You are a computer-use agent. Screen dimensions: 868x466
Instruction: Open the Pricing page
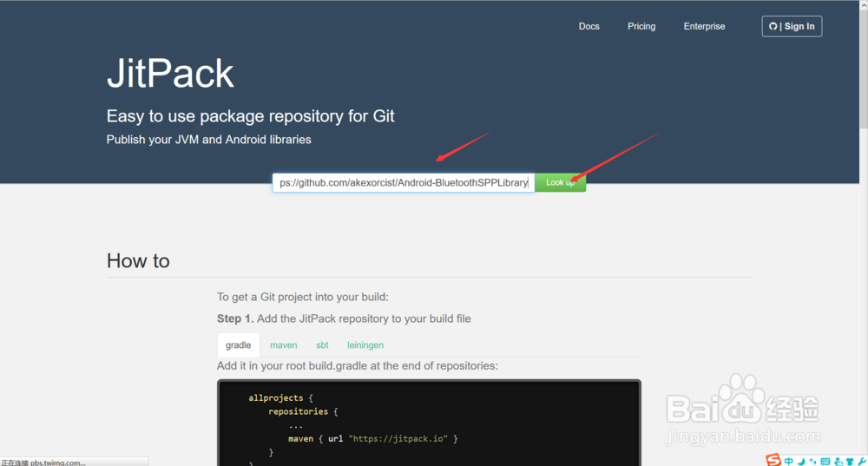pyautogui.click(x=641, y=27)
